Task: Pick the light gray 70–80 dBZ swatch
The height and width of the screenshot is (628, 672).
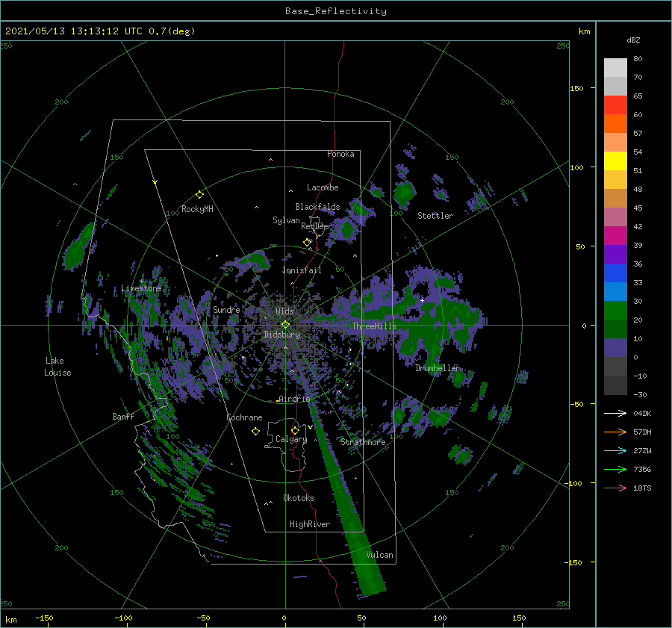Action: (615, 68)
